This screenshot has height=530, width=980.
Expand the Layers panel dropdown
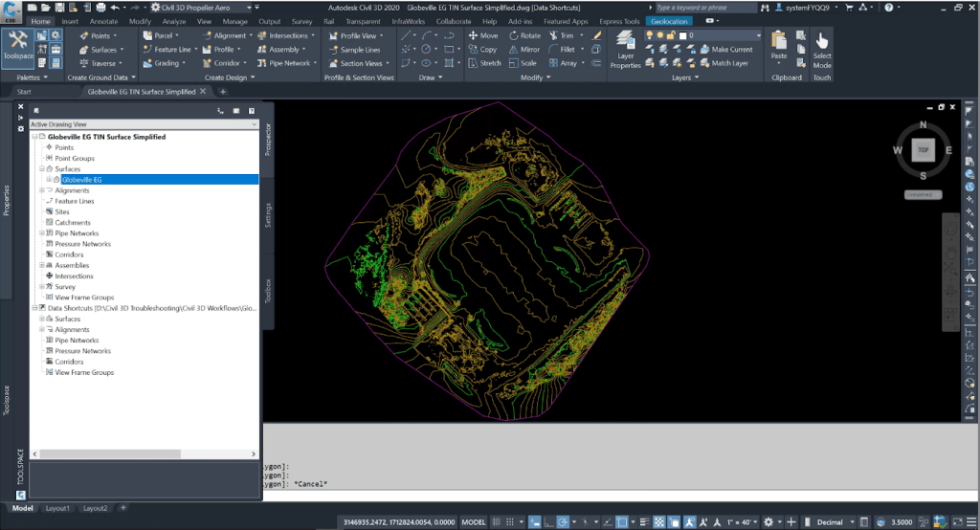(685, 77)
